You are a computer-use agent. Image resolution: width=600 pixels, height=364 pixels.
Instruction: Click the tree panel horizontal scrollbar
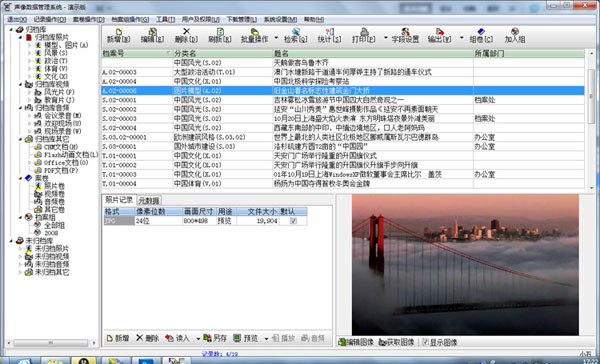[x=52, y=343]
